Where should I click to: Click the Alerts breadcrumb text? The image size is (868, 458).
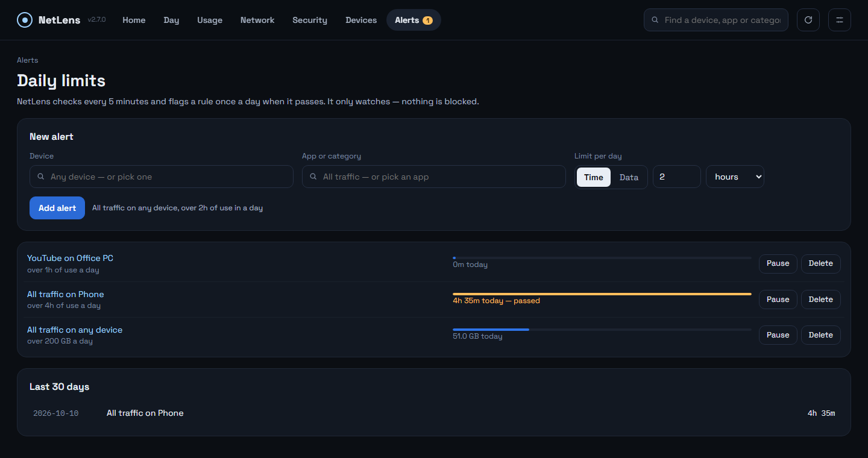click(28, 60)
